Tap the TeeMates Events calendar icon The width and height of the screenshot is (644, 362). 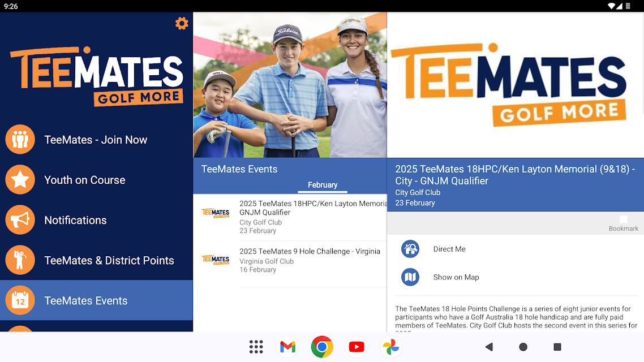[20, 300]
